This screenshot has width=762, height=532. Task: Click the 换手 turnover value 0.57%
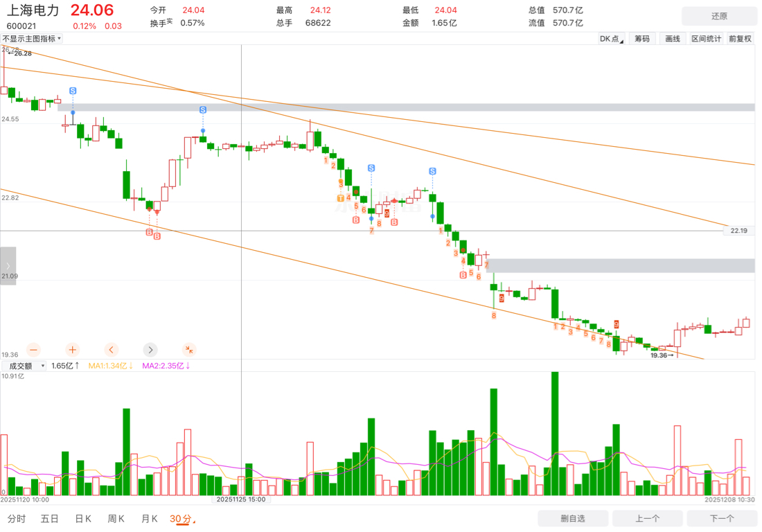[193, 23]
